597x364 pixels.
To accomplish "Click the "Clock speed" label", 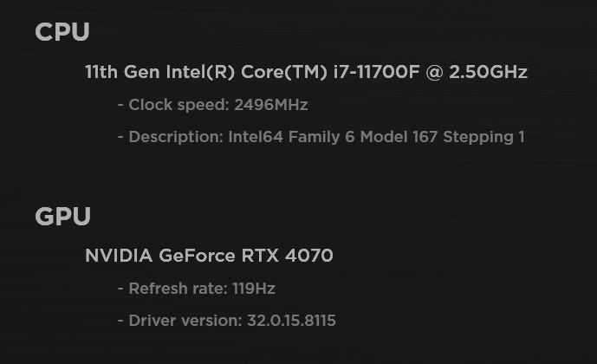I will [x=177, y=105].
